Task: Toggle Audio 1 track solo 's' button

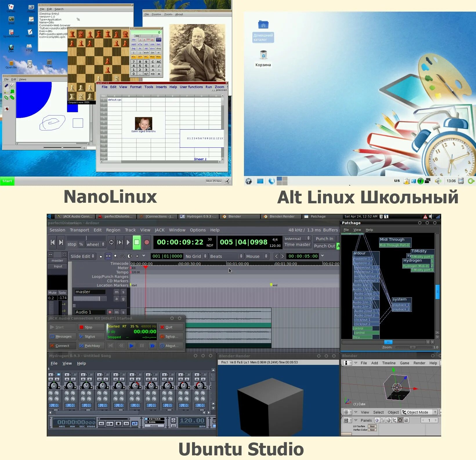Action: [x=123, y=312]
